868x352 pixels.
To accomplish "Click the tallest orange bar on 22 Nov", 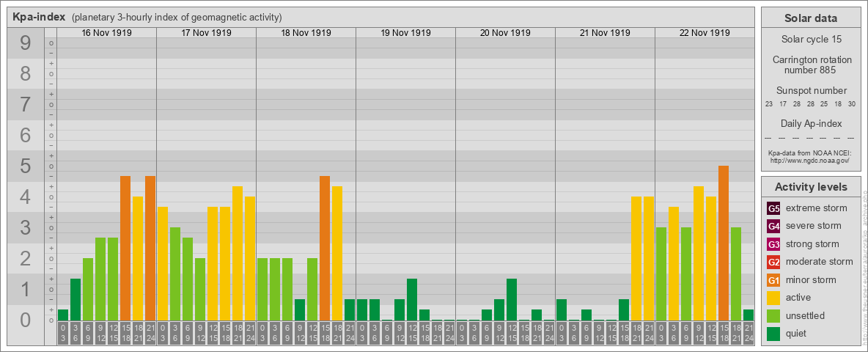I will (x=723, y=243).
